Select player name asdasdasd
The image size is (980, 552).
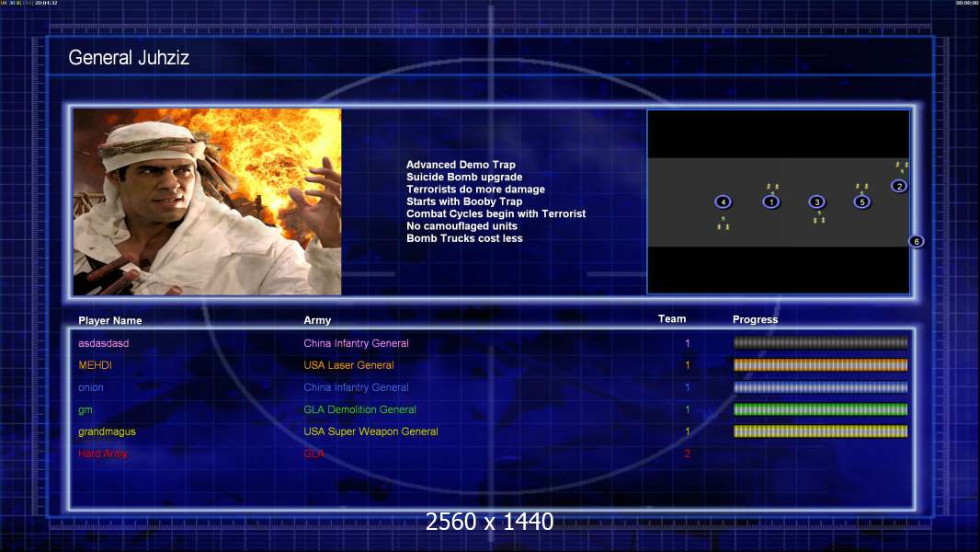coord(103,343)
